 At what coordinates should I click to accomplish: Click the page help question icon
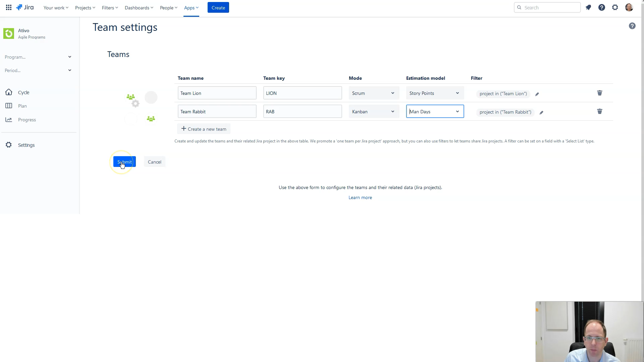[632, 26]
